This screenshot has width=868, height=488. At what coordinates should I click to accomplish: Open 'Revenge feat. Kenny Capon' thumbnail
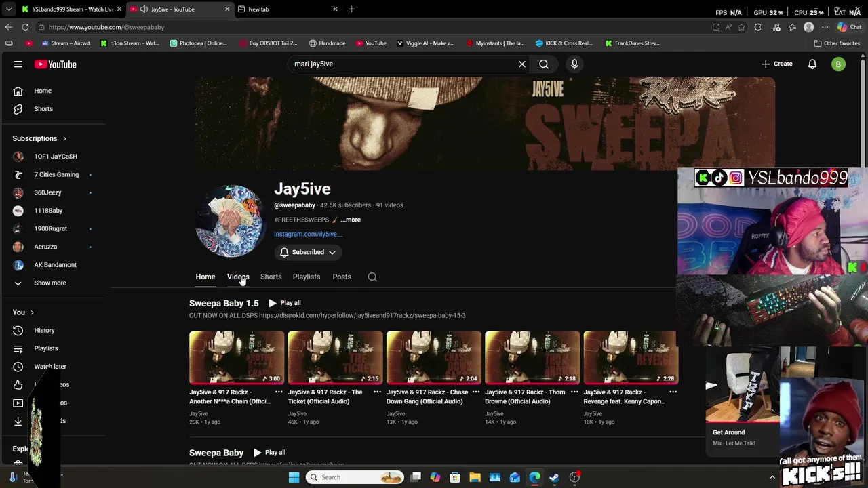pyautogui.click(x=631, y=358)
